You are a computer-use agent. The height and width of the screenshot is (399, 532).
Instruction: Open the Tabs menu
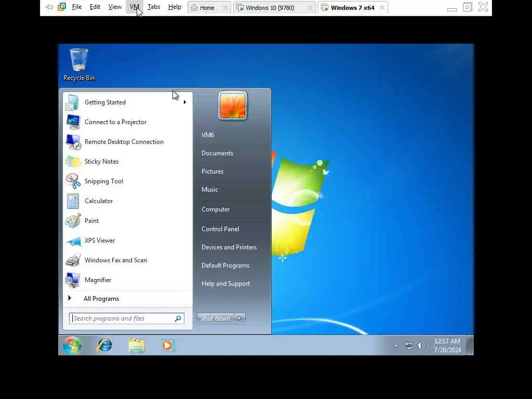click(153, 7)
